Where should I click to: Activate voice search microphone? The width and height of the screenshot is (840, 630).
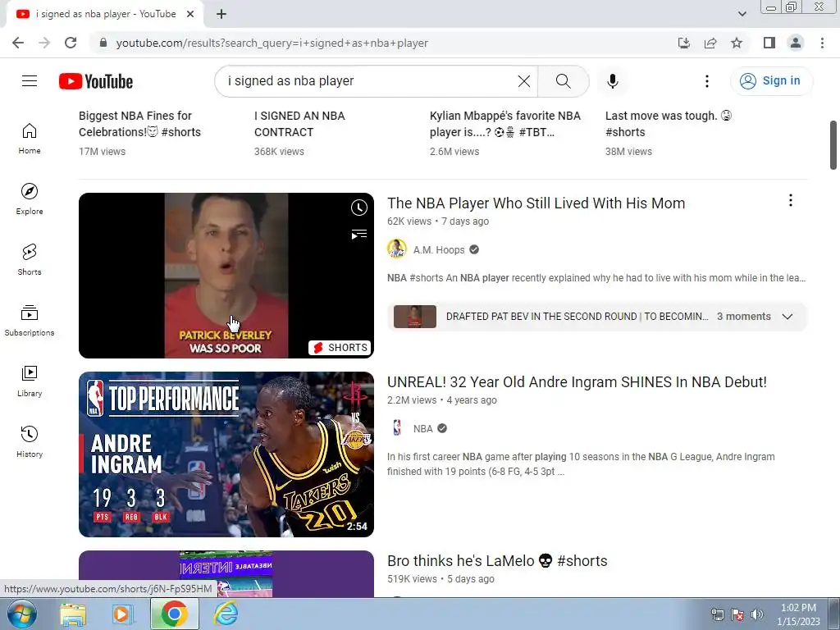[x=613, y=81]
